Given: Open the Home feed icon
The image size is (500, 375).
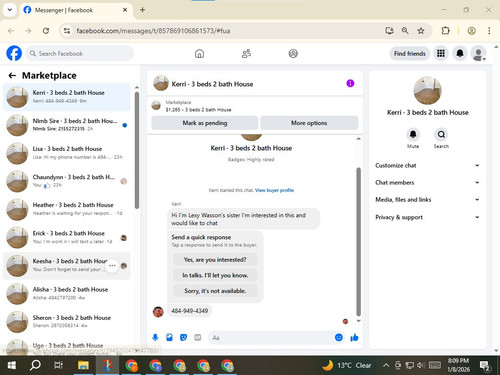Looking at the screenshot, I should 199,53.
